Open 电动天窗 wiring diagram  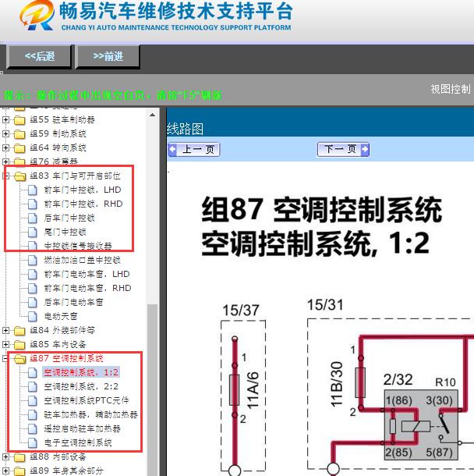(61, 316)
